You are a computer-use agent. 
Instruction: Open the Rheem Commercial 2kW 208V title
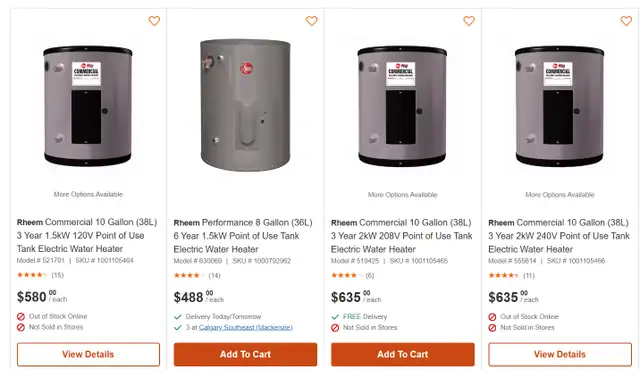click(x=402, y=236)
